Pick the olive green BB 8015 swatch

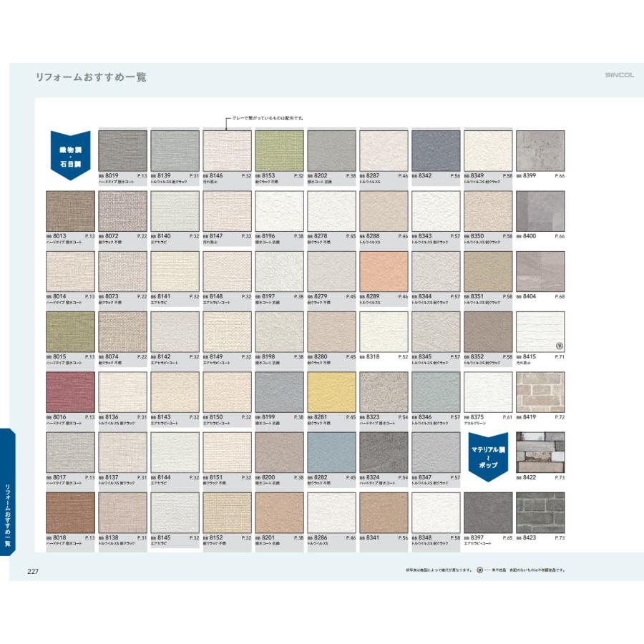coord(70,331)
